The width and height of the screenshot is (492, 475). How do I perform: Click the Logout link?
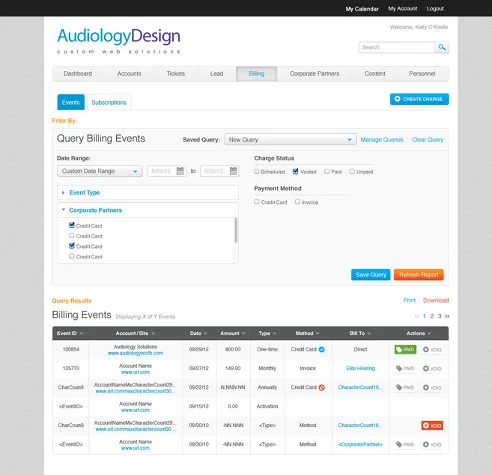tap(435, 9)
